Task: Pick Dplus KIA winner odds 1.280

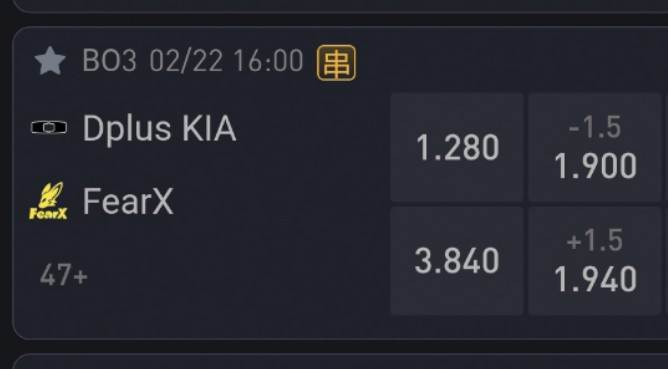Action: [457, 147]
